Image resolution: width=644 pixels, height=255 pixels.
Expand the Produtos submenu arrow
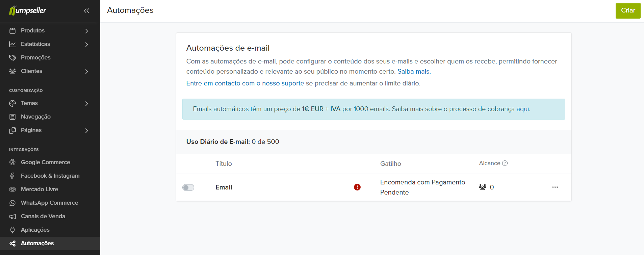click(87, 31)
